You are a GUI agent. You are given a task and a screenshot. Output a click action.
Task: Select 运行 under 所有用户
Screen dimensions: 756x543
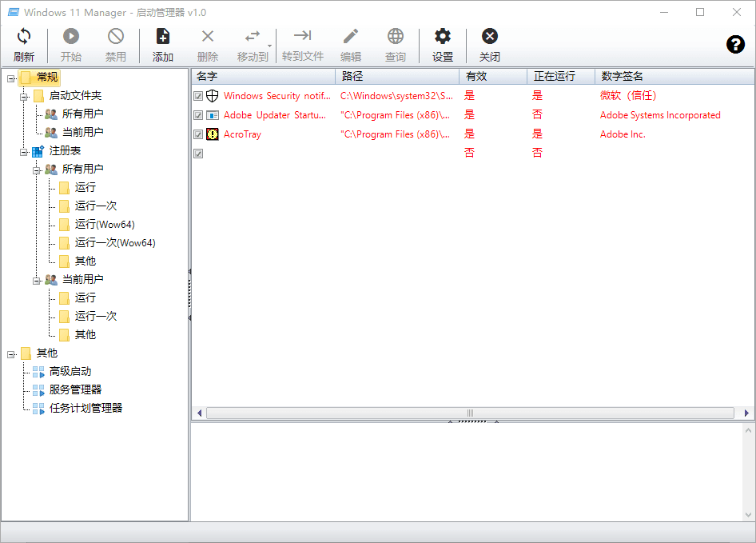pyautogui.click(x=86, y=187)
